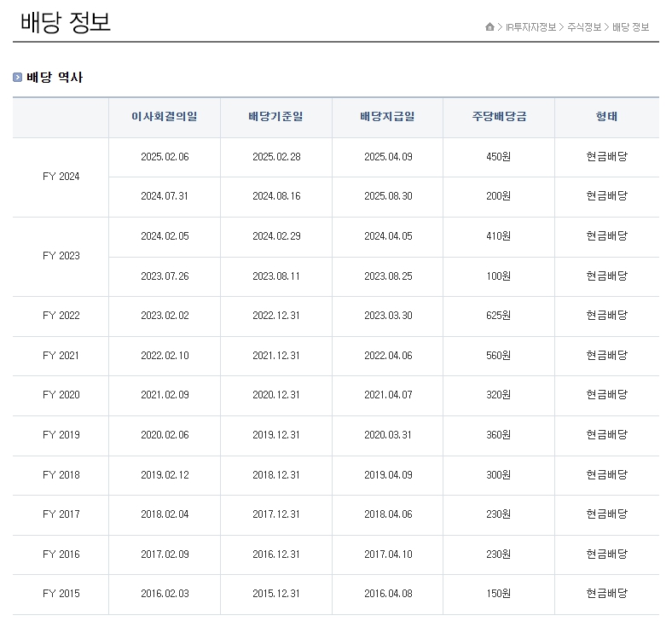This screenshot has height=627, width=672.
Task: Click board date 2024.07.31
Action: coord(165,196)
